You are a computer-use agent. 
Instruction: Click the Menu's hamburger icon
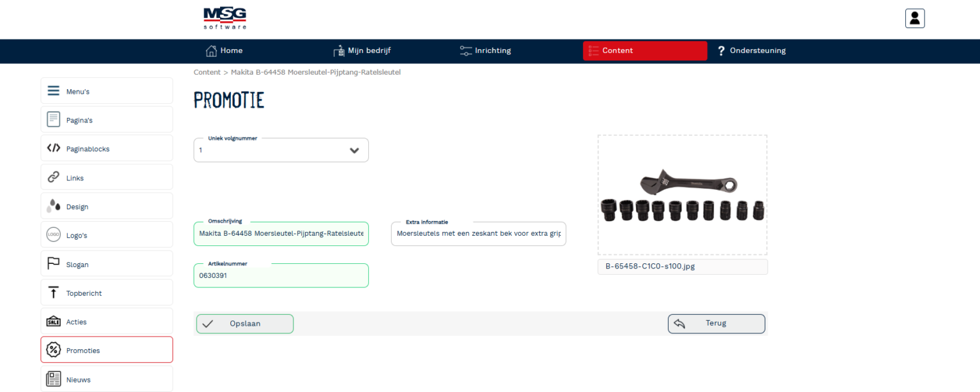[54, 91]
